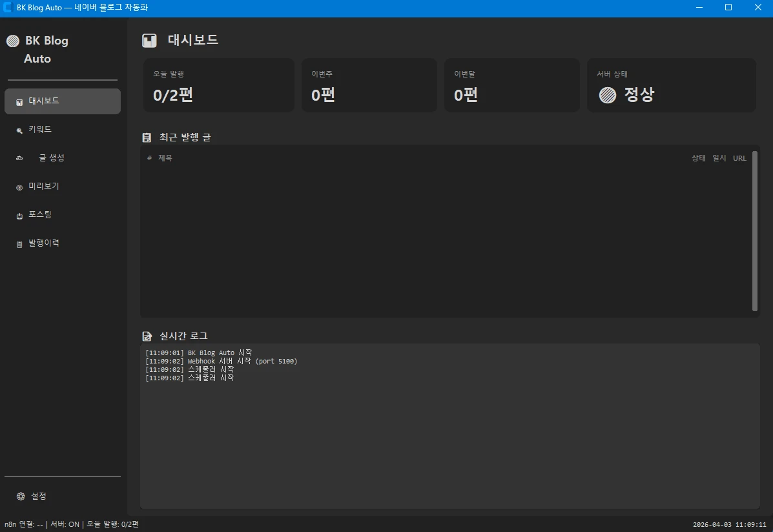Maximize the BK Blog Auto window
773x532 pixels.
coord(728,7)
